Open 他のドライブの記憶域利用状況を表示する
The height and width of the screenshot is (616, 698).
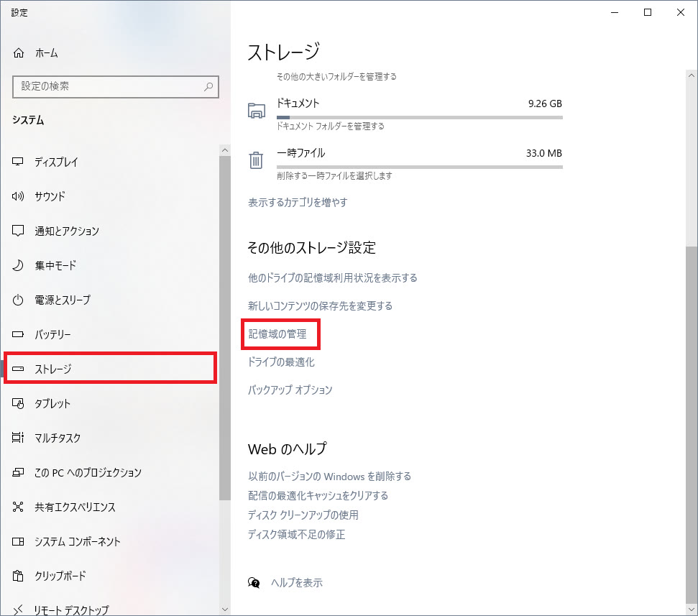pyautogui.click(x=333, y=278)
